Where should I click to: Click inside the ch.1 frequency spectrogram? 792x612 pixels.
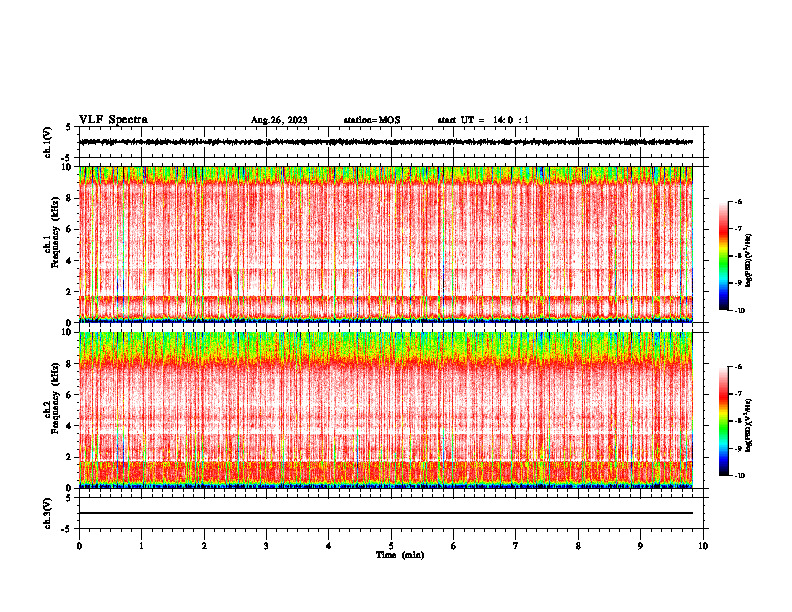(x=386, y=244)
